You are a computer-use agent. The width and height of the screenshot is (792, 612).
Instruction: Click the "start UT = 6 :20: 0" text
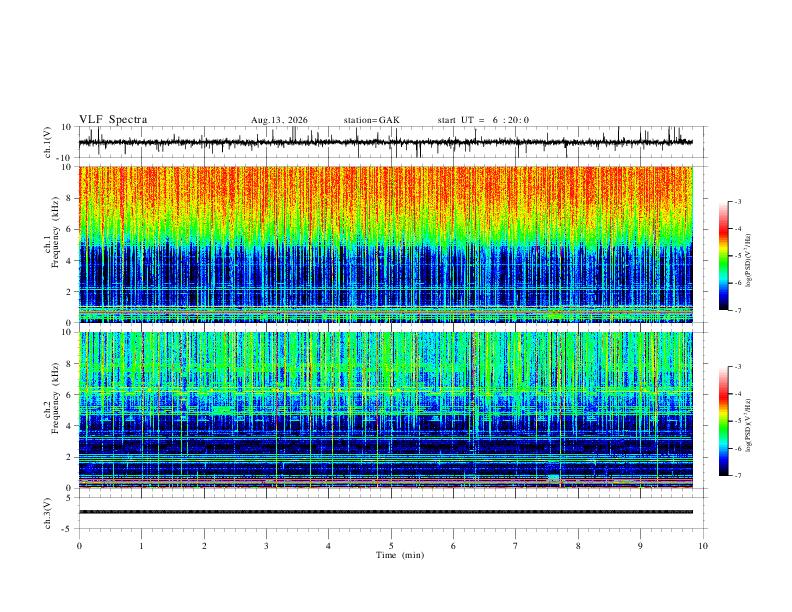(x=483, y=120)
